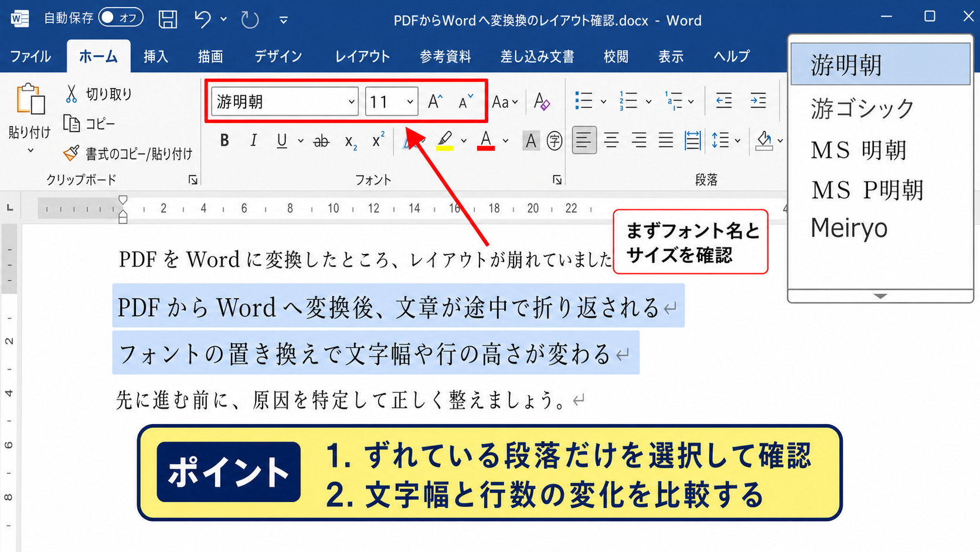Open the 校閲 tab
This screenshot has height=552, width=980.
(616, 56)
